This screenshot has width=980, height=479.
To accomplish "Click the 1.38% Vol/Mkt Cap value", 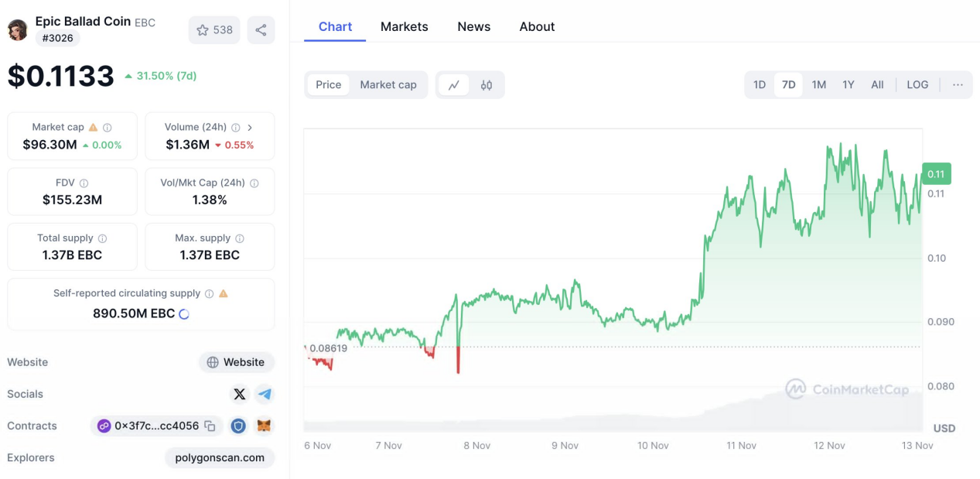I will tap(210, 200).
